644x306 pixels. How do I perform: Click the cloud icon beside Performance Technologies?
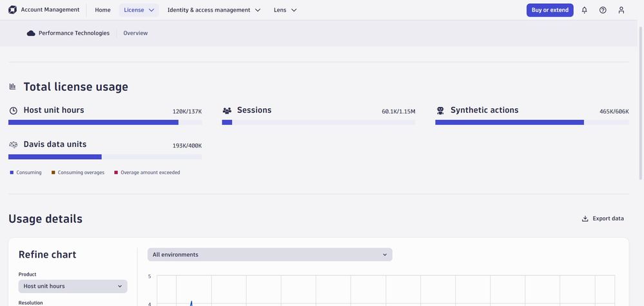click(31, 33)
